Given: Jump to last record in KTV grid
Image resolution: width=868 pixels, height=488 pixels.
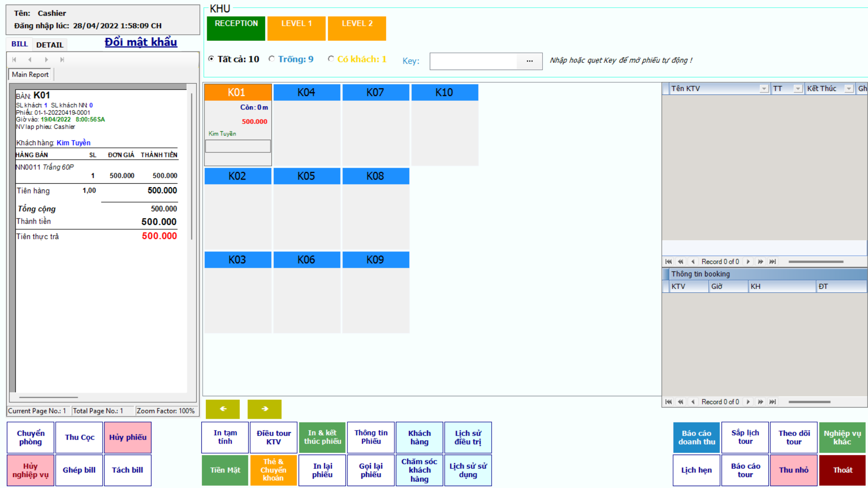Looking at the screenshot, I should click(773, 262).
